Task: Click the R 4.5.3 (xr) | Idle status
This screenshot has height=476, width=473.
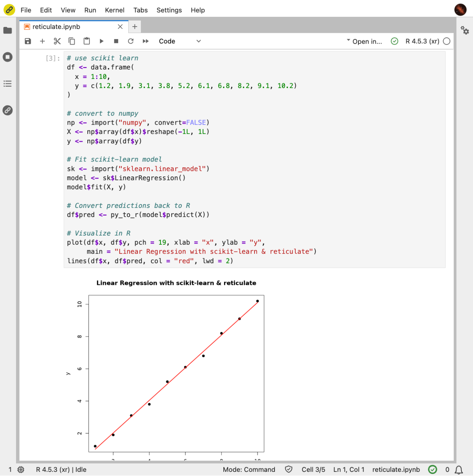Action: point(61,470)
